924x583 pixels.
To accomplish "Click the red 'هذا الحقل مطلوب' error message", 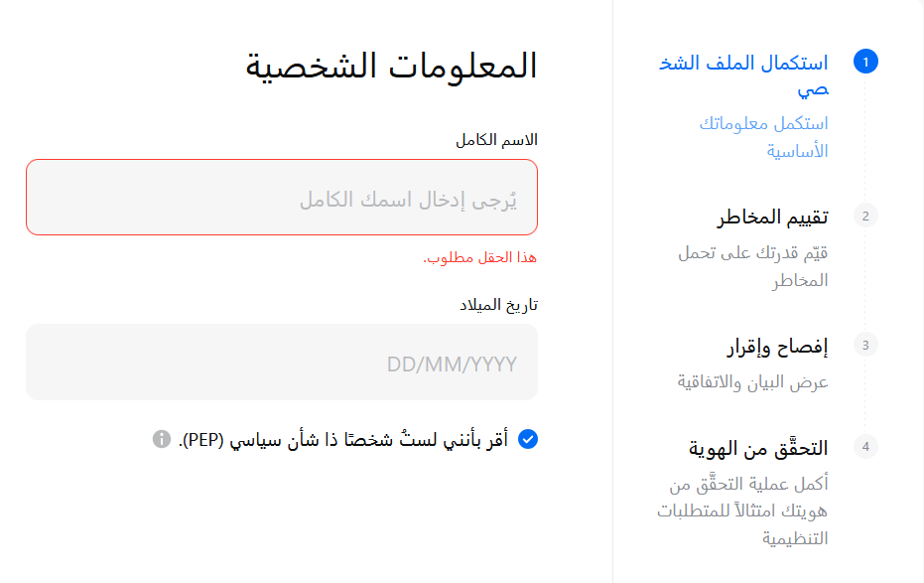I will click(480, 257).
